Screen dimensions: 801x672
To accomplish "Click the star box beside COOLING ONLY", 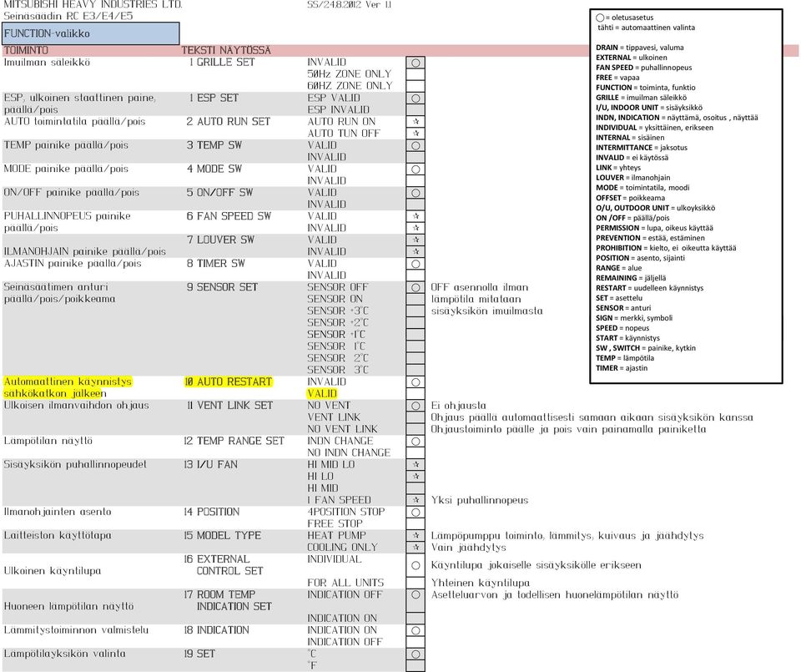I will point(416,548).
